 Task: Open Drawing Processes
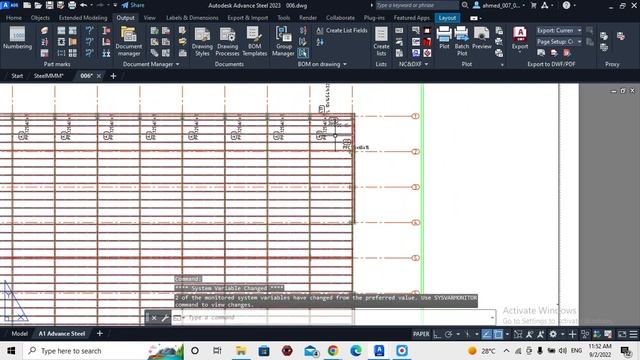click(227, 42)
